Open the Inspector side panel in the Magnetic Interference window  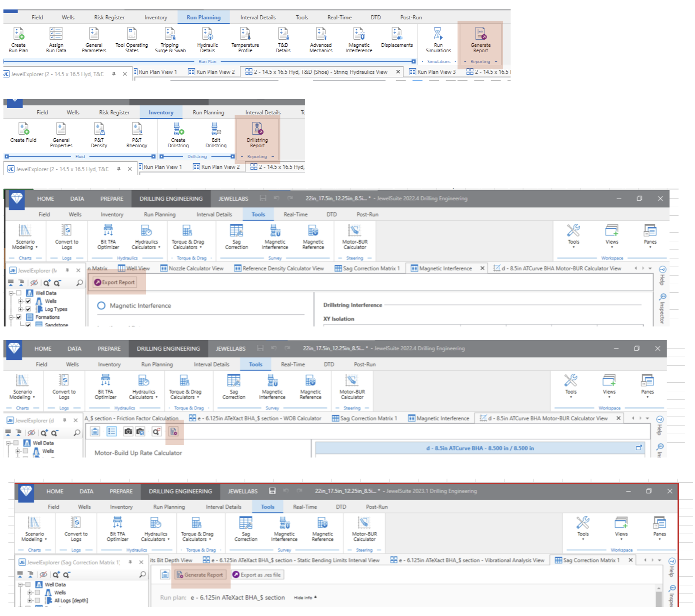click(x=663, y=308)
